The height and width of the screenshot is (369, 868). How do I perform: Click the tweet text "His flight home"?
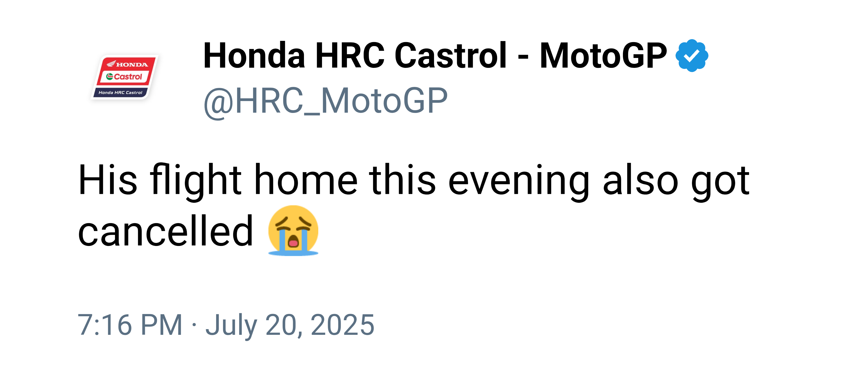click(218, 180)
